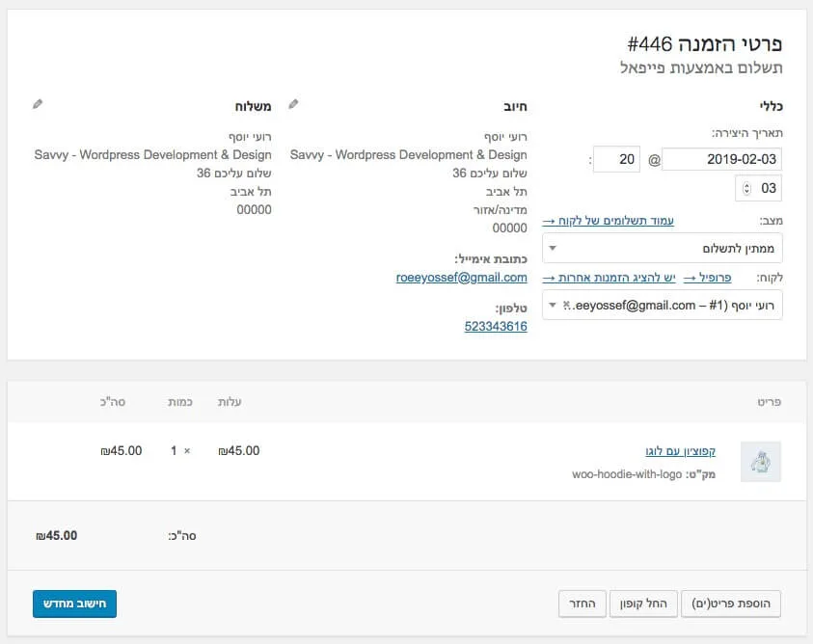Click the Refund button החזר
The width and height of the screenshot is (813, 644).
point(583,604)
